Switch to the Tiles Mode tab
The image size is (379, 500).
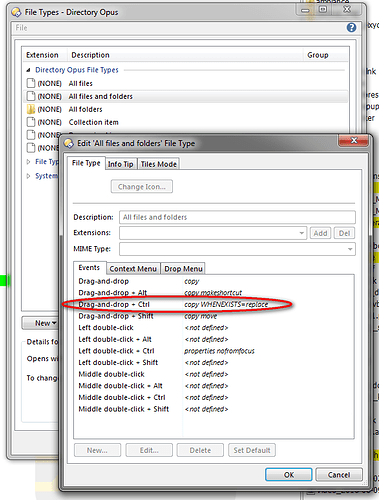(x=158, y=164)
